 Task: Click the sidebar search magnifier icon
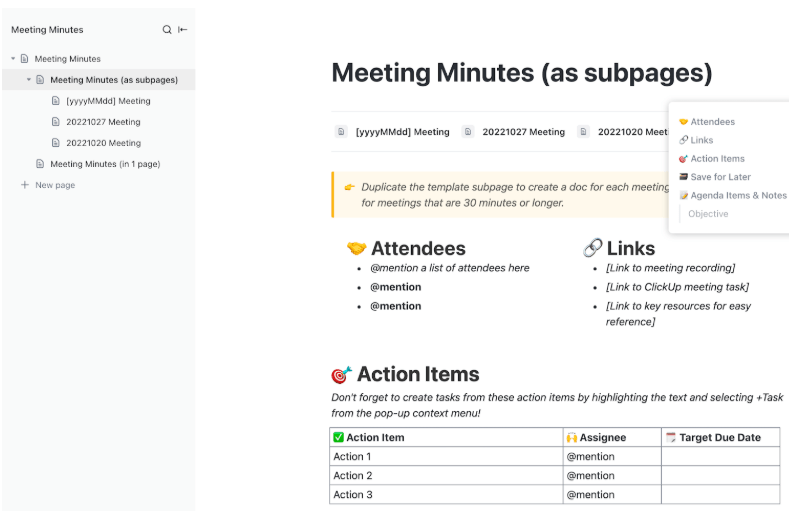coord(167,30)
